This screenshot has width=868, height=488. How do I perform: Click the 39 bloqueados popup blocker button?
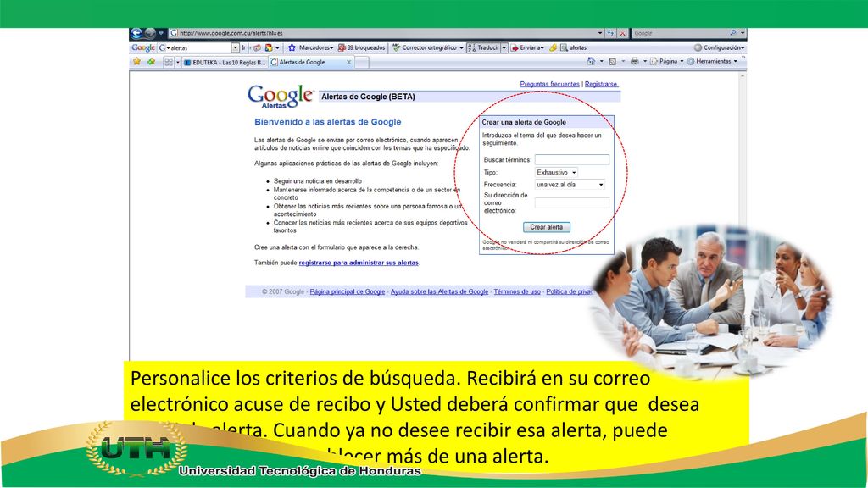[x=361, y=47]
